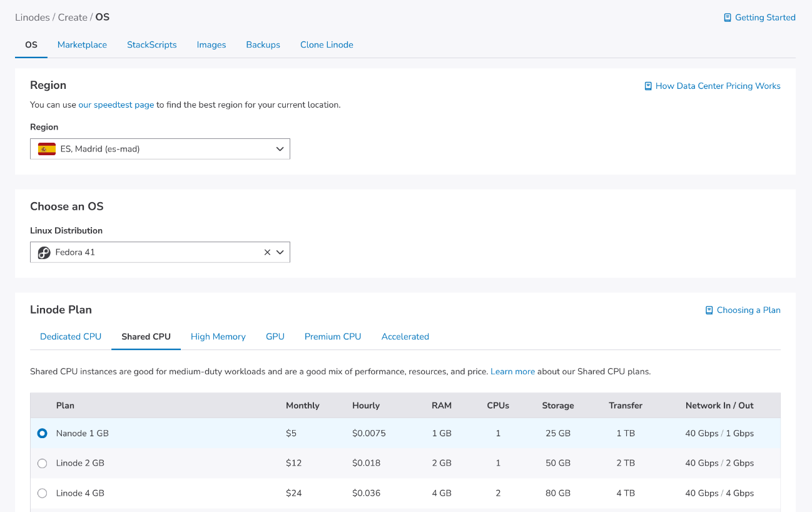The image size is (812, 512).
Task: Click the RAM column header
Action: pyautogui.click(x=442, y=406)
